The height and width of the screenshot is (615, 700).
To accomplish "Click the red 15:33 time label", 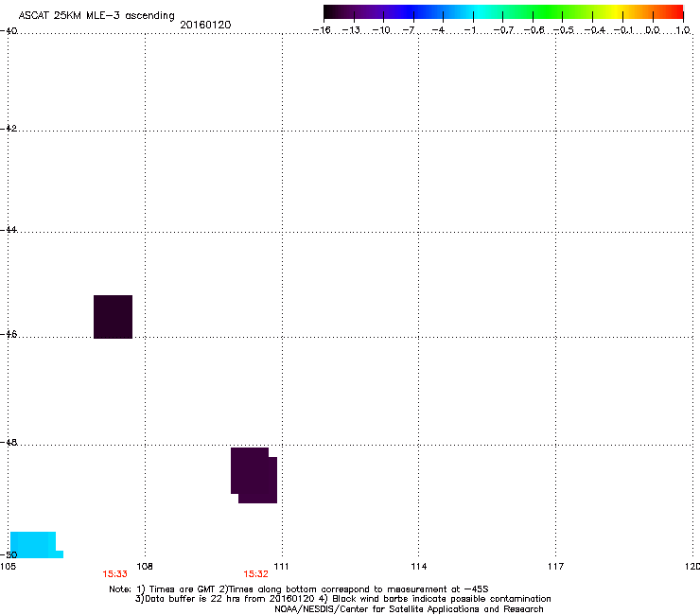I will [x=114, y=574].
